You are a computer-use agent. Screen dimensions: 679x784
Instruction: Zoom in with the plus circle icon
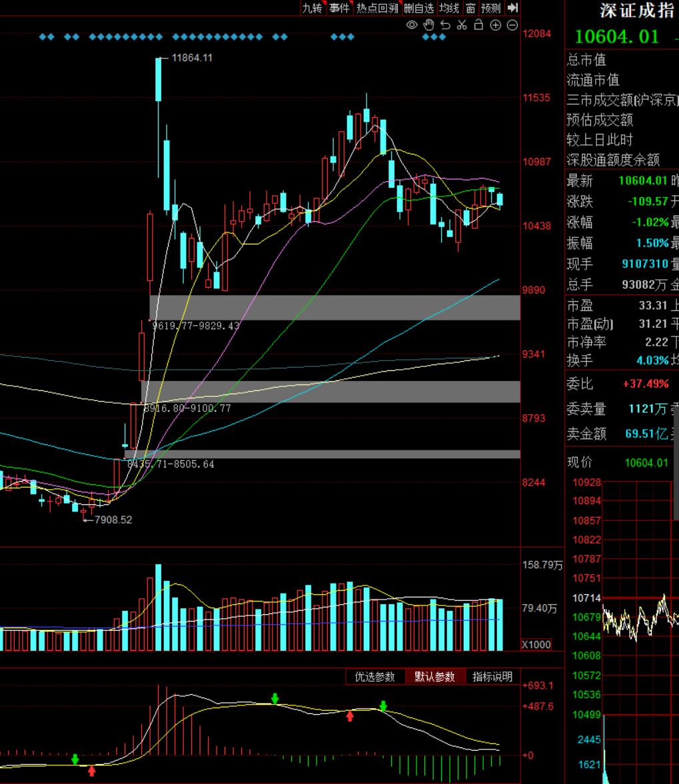point(495,25)
